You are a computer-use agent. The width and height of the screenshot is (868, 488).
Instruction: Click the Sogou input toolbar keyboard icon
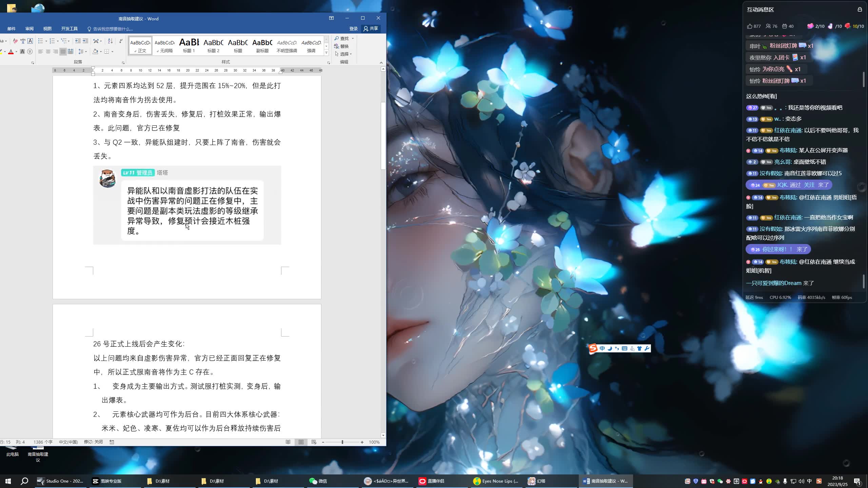(x=625, y=348)
